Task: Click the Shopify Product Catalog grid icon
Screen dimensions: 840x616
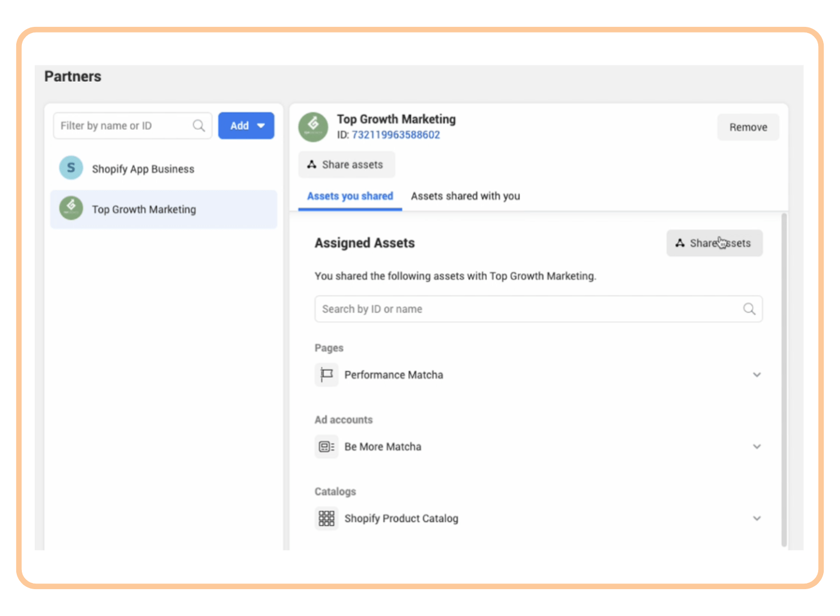Action: pos(326,518)
